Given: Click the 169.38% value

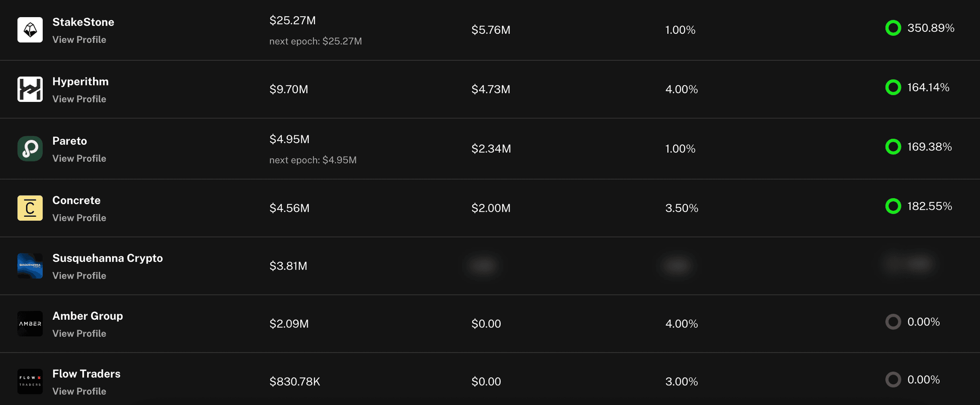Looking at the screenshot, I should click(x=930, y=147).
